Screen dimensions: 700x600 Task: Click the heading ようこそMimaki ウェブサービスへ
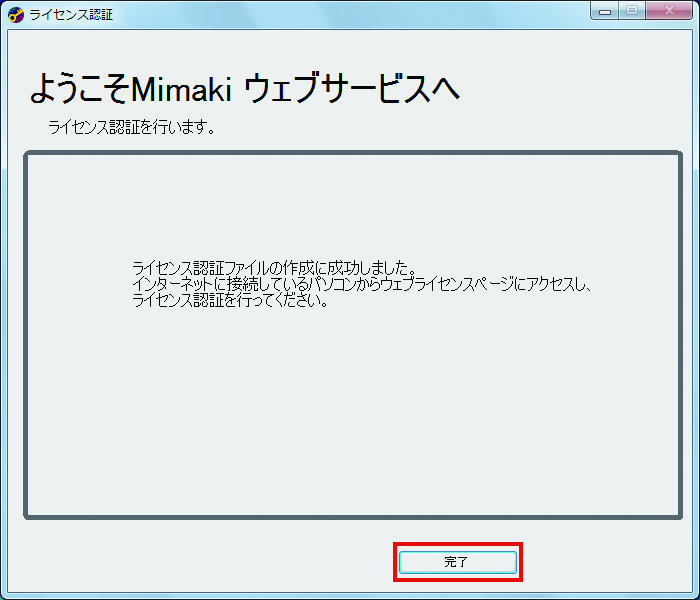coord(245,88)
